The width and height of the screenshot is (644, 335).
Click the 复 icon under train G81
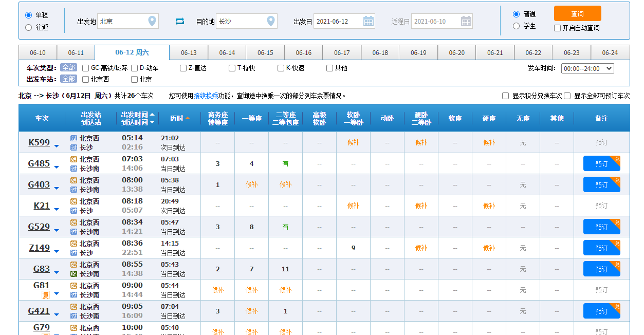coord(45,295)
